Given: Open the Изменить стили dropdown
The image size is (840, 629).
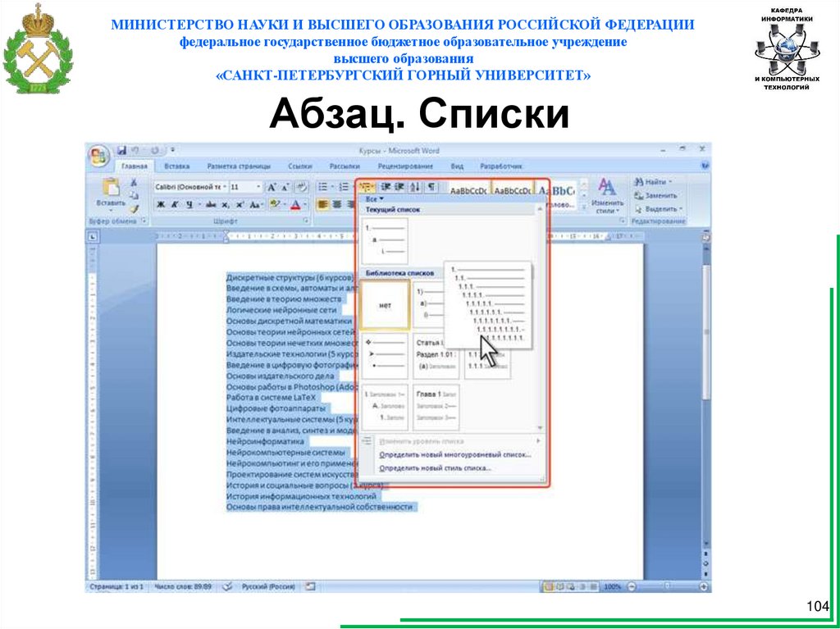Looking at the screenshot, I should pos(606,197).
